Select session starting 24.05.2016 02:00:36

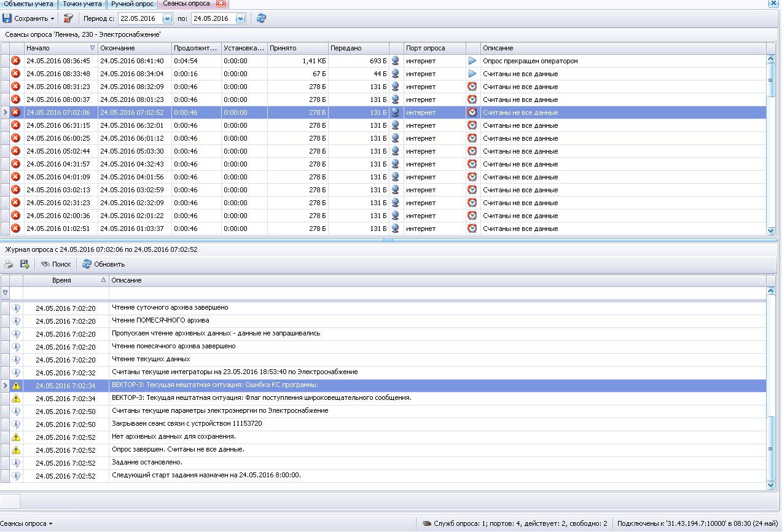pyautogui.click(x=384, y=216)
